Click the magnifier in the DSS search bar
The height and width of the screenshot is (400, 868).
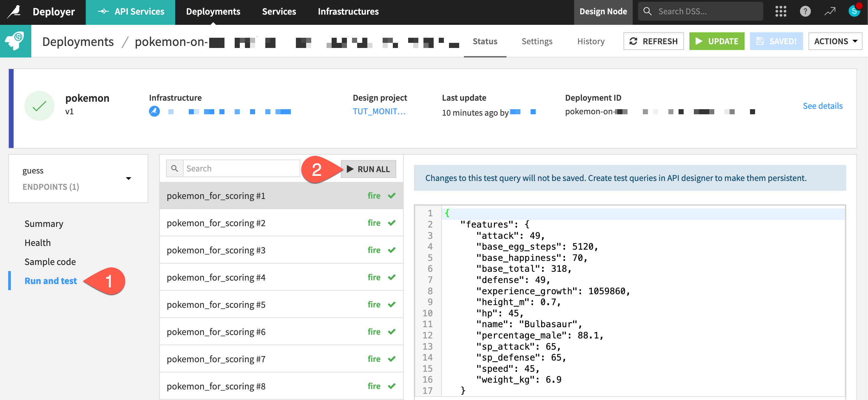point(648,11)
